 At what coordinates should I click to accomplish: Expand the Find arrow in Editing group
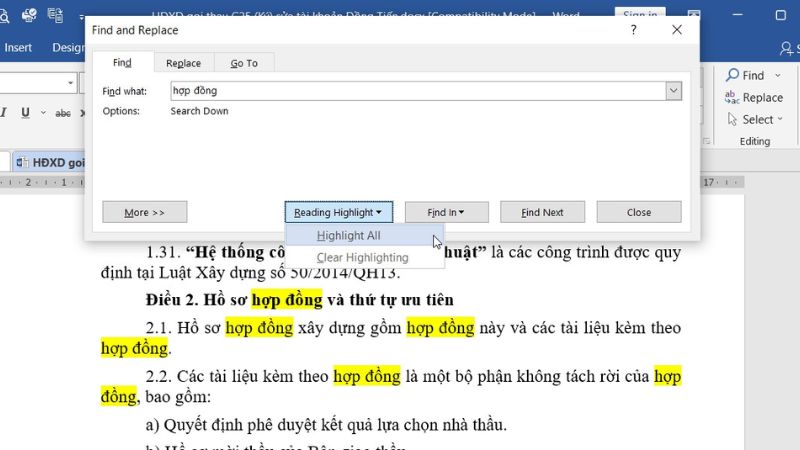(x=778, y=76)
